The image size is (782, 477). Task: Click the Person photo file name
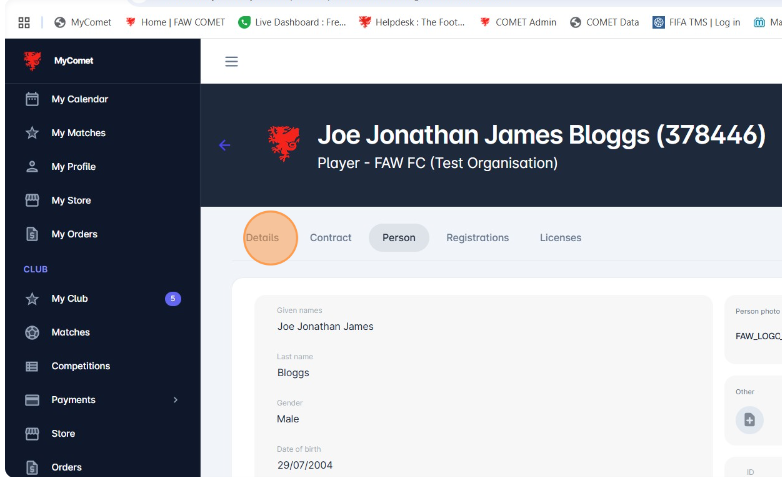click(758, 336)
